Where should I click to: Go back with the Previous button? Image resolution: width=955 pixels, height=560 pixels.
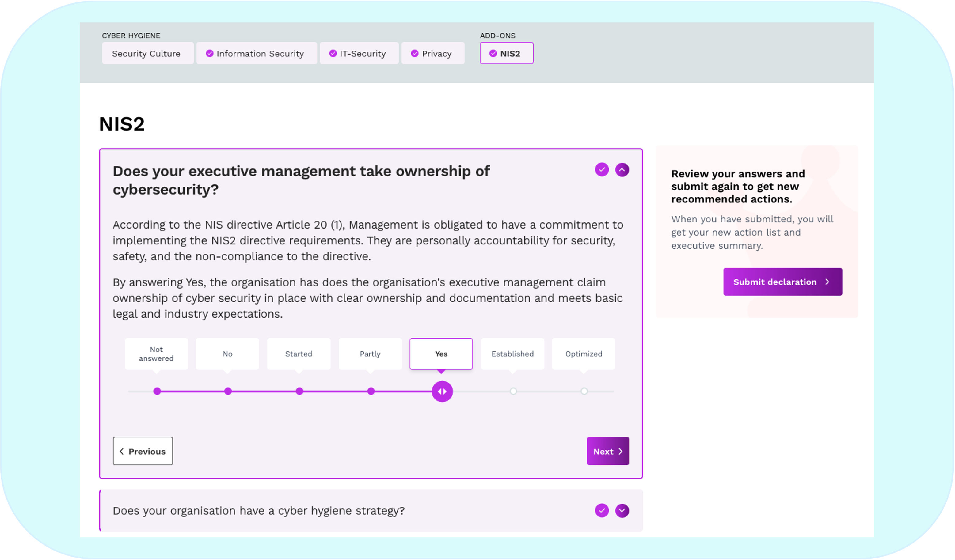(x=143, y=451)
